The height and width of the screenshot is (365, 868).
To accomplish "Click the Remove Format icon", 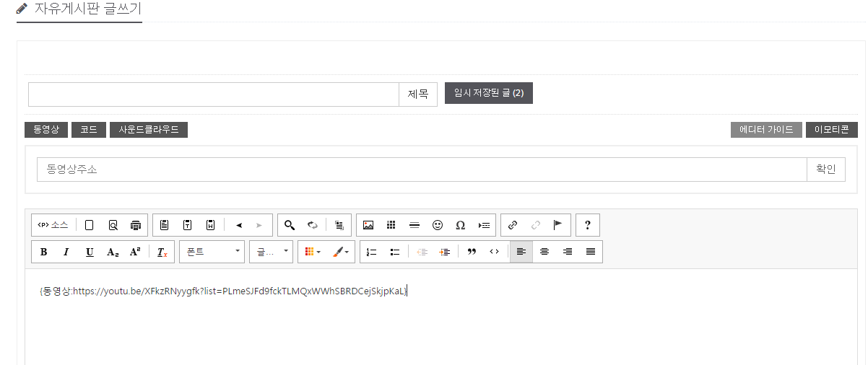I will pos(162,252).
